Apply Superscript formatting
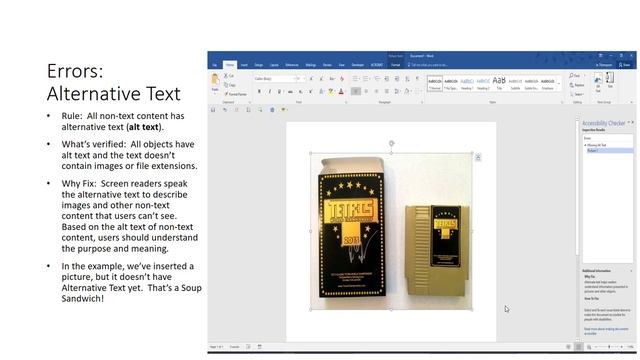Screen dimensions: 640x360 click(x=310, y=91)
